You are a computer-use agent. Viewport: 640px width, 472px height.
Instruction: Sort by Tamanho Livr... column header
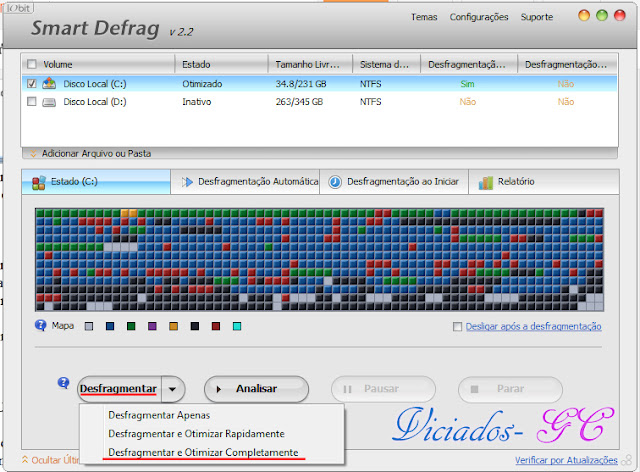coord(310,65)
